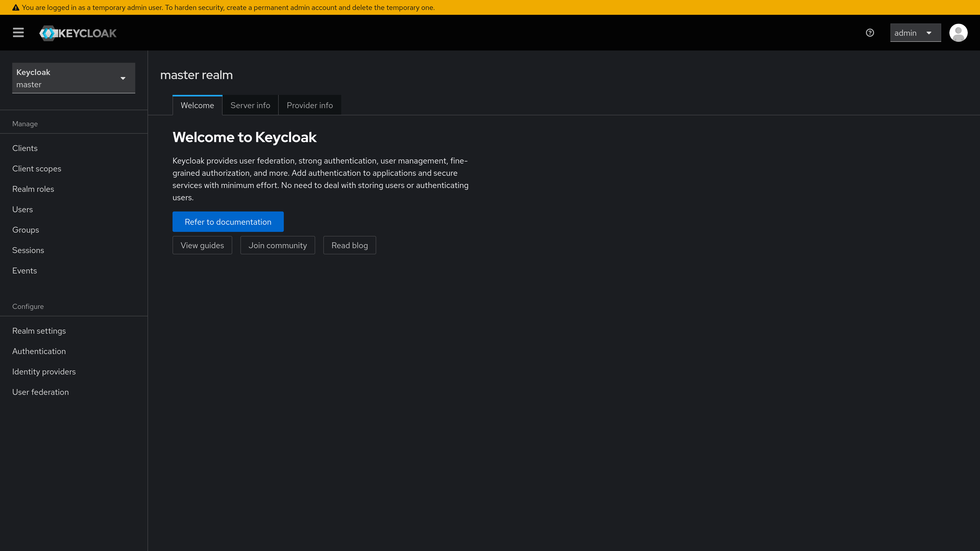Click the Refer to documentation button
This screenshot has height=551, width=980.
[x=228, y=222]
